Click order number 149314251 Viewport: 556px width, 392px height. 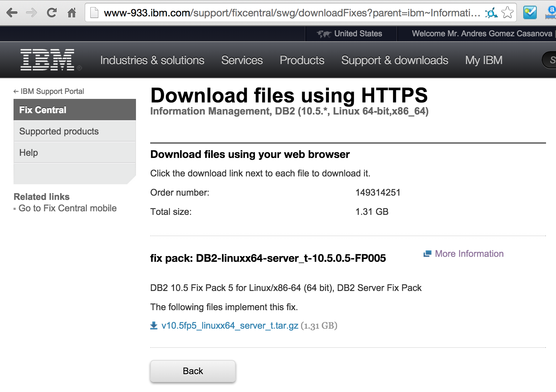(x=378, y=192)
